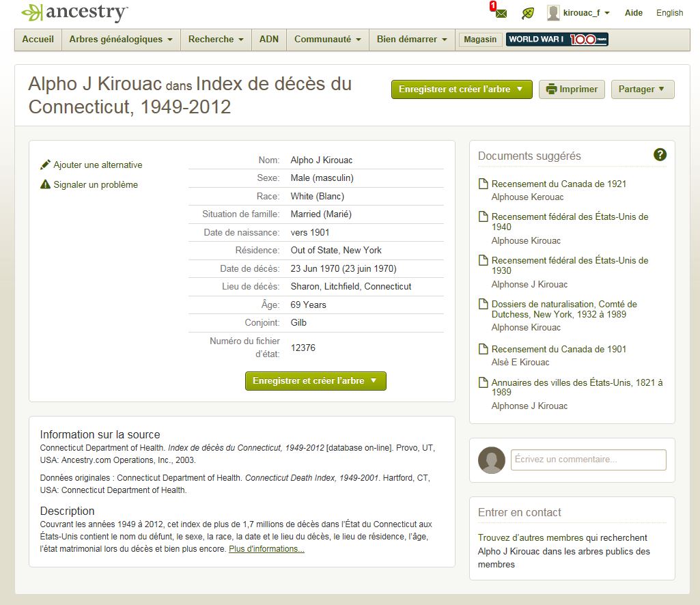Viewport: 700px width, 605px height.
Task: Open top Enregistrer et créer l'arbre dropdown
Action: tap(462, 89)
